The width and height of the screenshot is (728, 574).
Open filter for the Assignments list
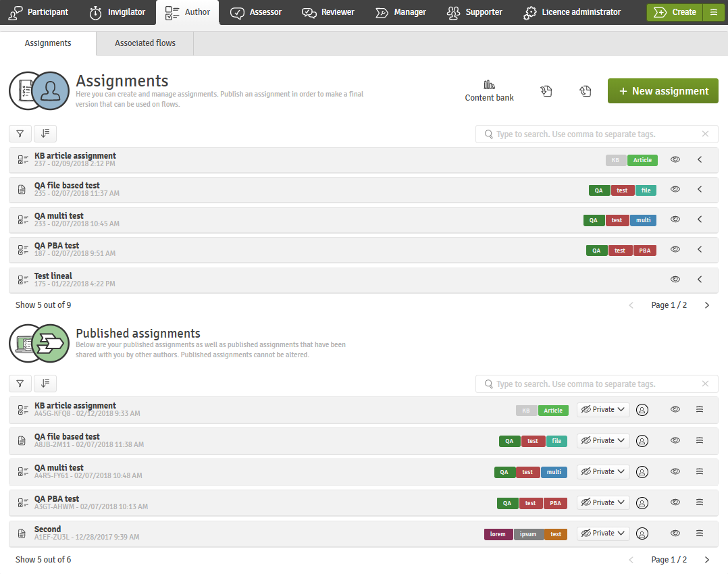pyautogui.click(x=20, y=134)
